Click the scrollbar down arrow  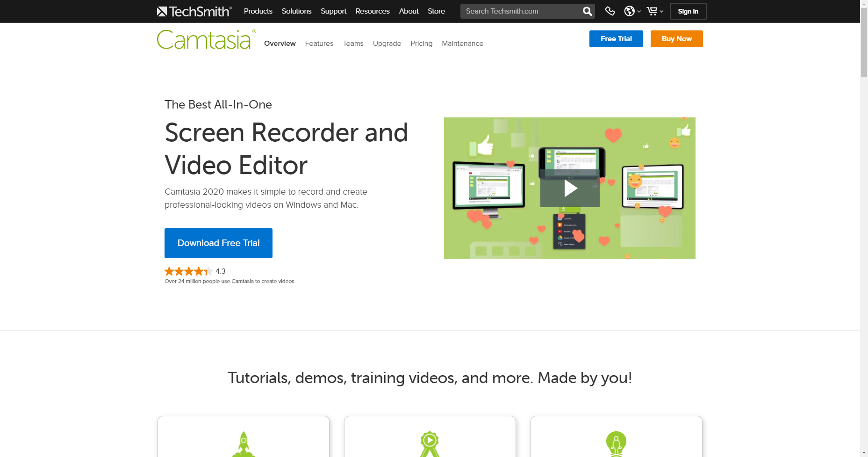tap(864, 453)
